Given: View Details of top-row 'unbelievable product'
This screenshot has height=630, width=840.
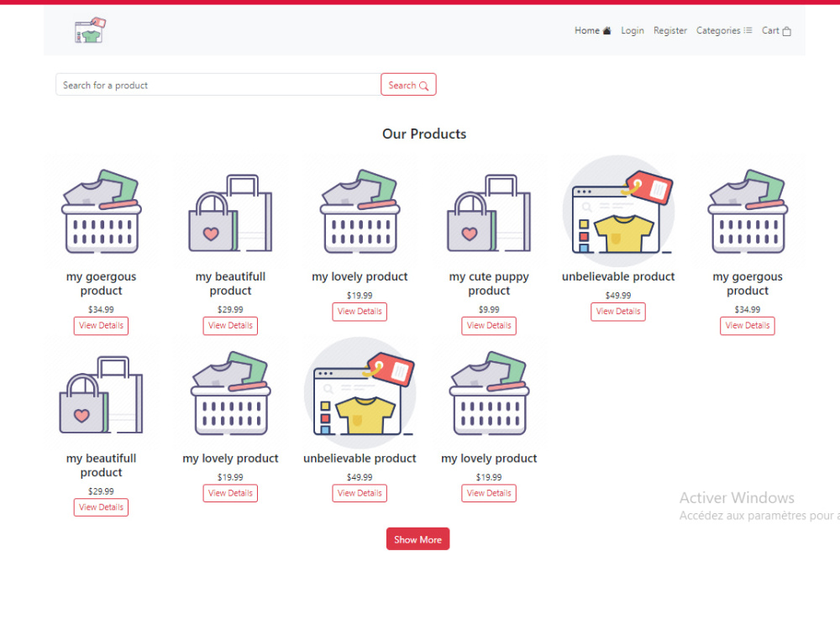Looking at the screenshot, I should (618, 312).
